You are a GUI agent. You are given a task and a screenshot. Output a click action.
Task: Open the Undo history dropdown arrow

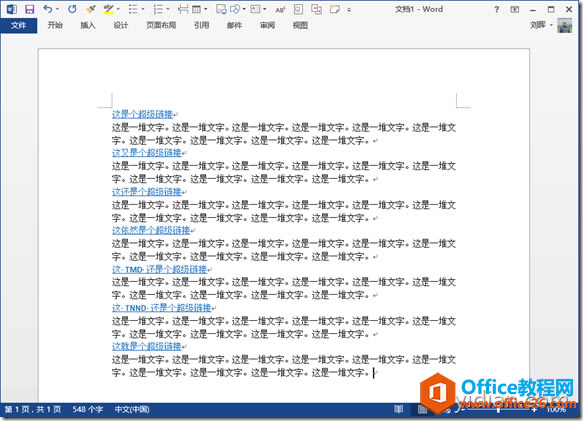(x=57, y=9)
